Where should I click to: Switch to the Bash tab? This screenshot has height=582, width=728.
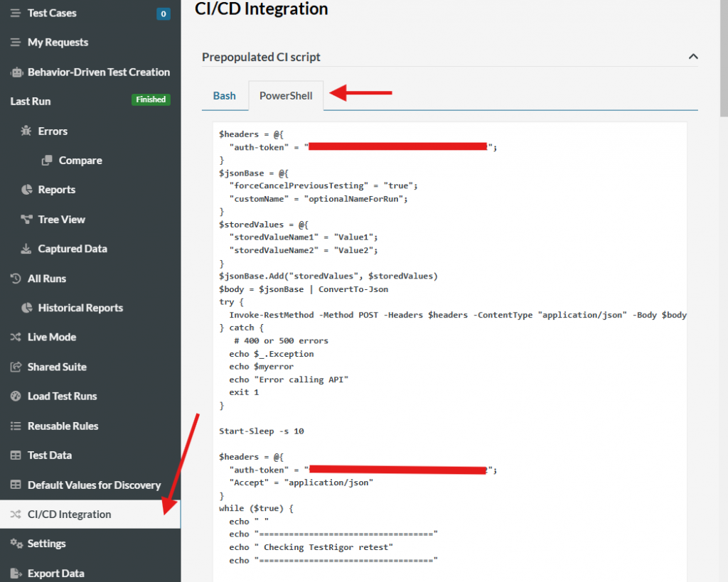point(224,96)
